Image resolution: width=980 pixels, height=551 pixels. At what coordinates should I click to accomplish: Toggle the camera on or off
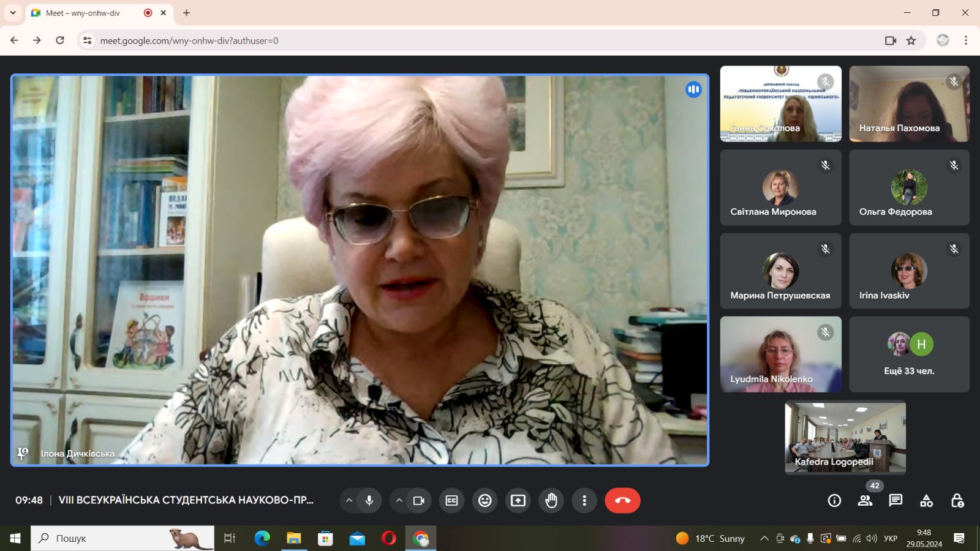pyautogui.click(x=419, y=501)
